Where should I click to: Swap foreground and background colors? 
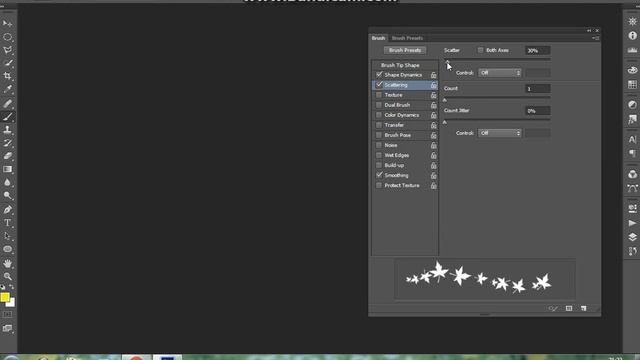11,287
